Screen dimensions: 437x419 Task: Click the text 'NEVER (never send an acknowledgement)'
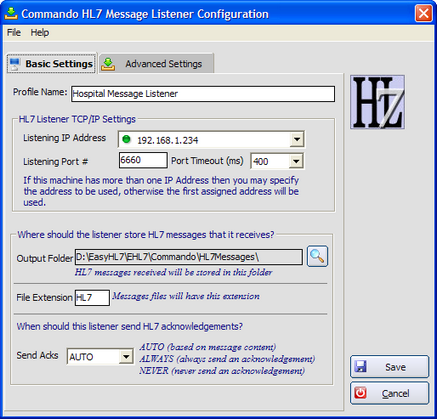[x=222, y=371]
